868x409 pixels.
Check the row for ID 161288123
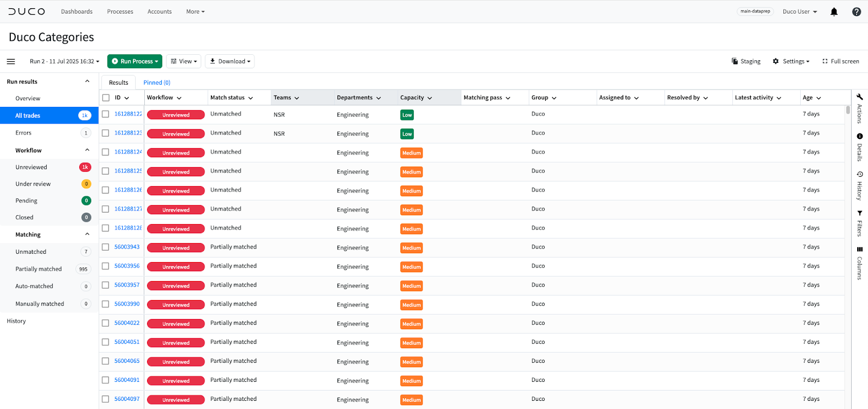(x=106, y=133)
